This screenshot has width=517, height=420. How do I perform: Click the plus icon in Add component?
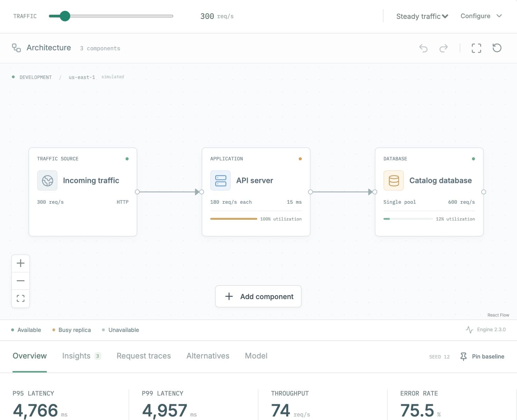[229, 296]
